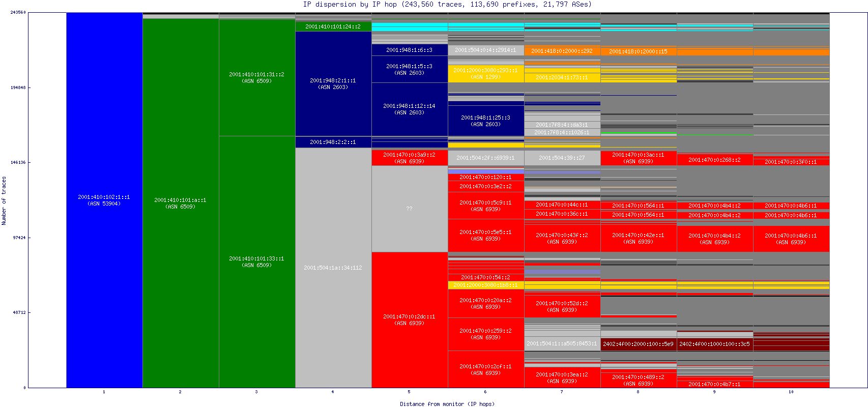Select the gray 2001:504:1a::34:112 block
The height and width of the screenshot is (407, 868).
[333, 268]
